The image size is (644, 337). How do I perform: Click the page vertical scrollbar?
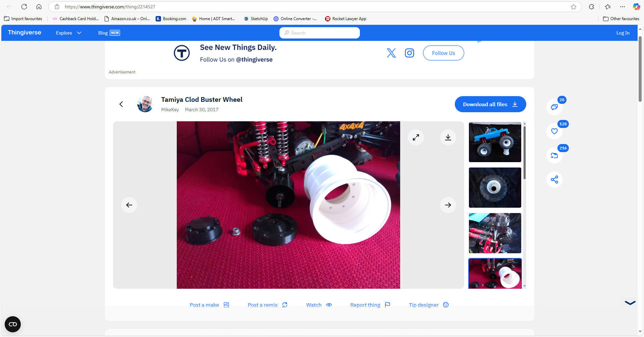[640, 69]
